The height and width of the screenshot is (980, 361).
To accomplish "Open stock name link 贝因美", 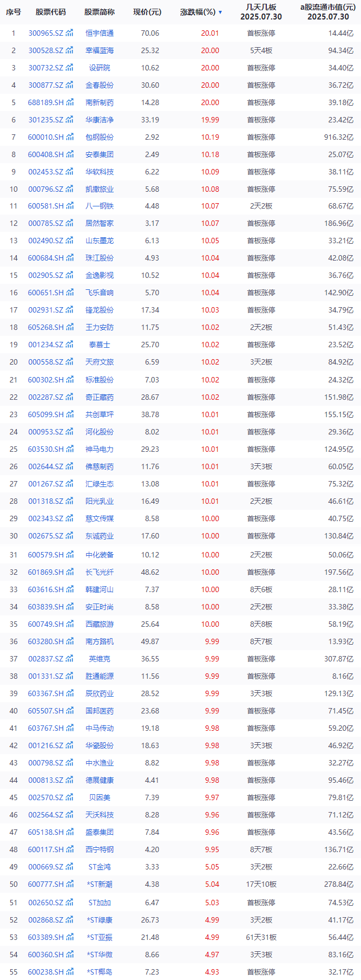I will click(100, 797).
